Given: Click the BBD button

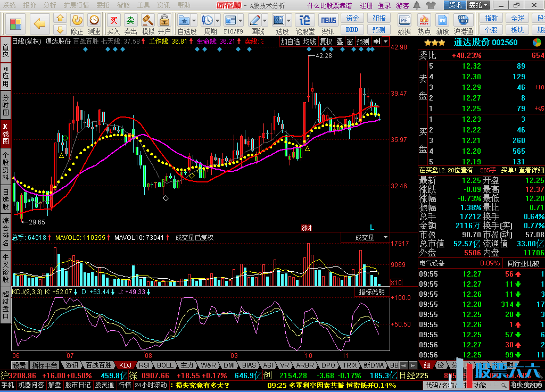Looking at the screenshot, I should (352, 29).
